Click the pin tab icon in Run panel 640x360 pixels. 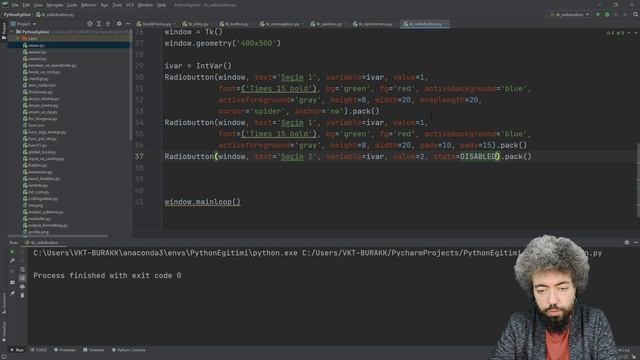(x=12, y=293)
